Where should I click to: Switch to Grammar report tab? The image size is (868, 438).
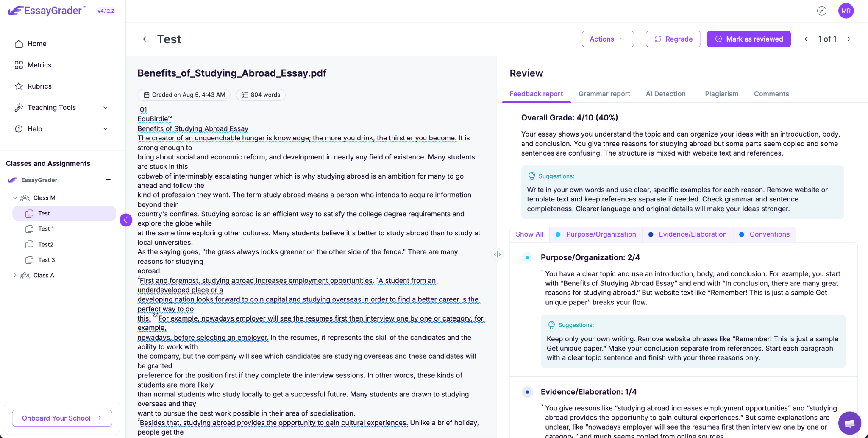pyautogui.click(x=604, y=94)
